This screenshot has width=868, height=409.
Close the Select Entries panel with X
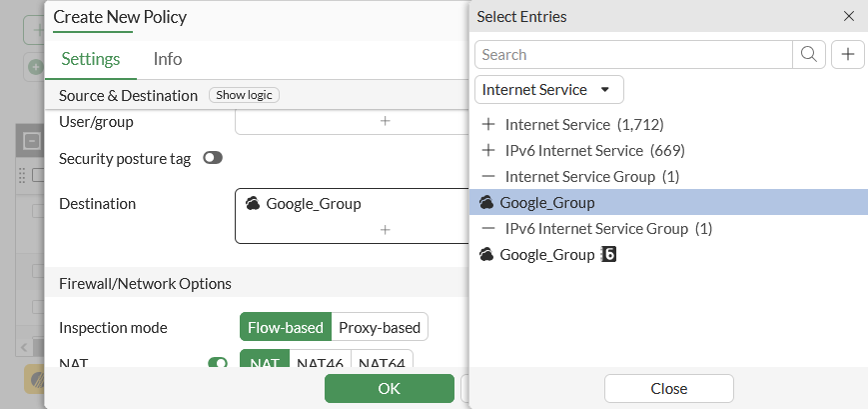(849, 16)
